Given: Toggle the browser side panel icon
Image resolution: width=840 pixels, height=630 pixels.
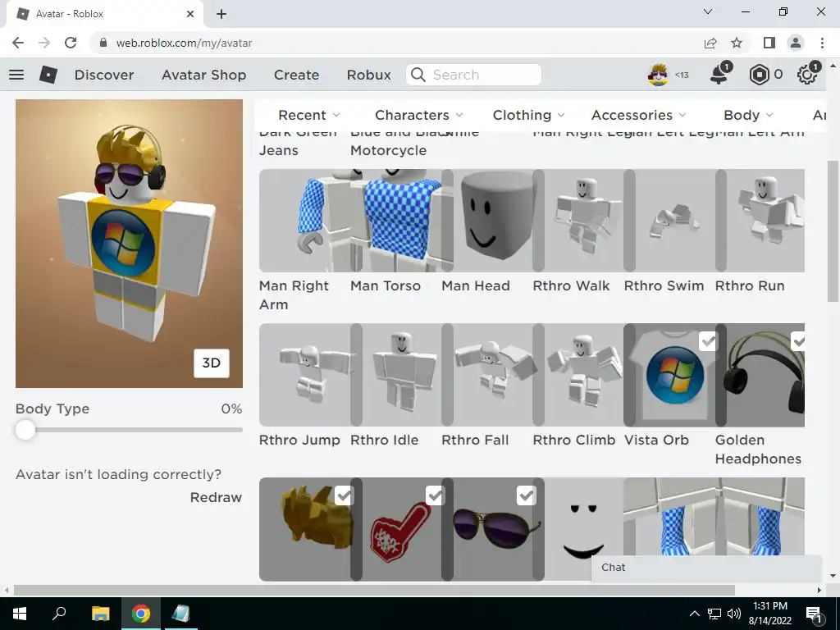Looking at the screenshot, I should (769, 43).
